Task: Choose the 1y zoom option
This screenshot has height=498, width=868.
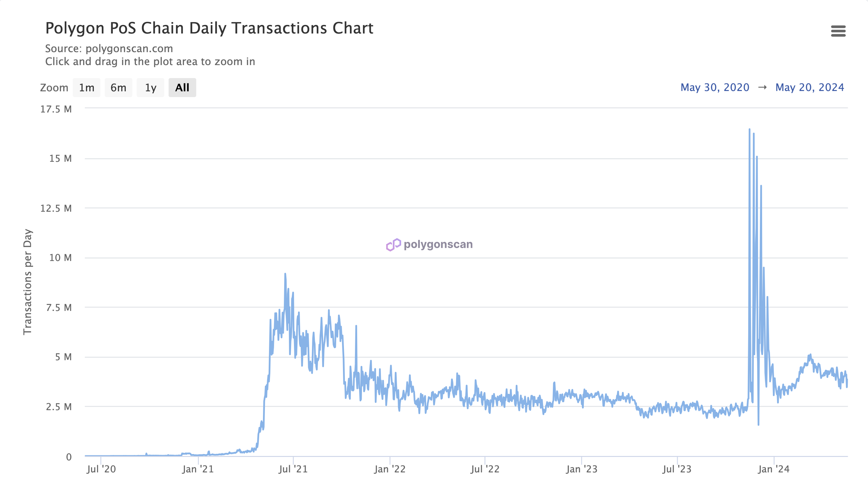Action: point(150,88)
